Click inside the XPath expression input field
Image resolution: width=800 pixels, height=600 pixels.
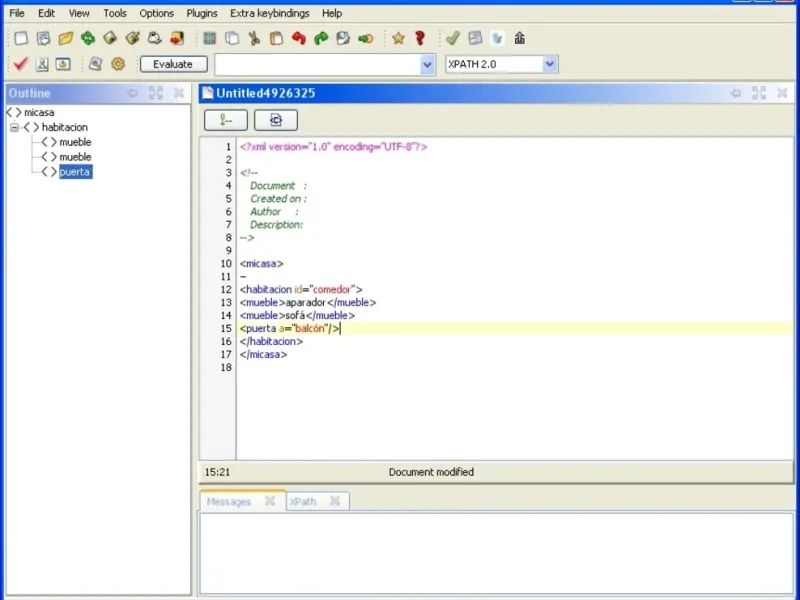click(318, 65)
